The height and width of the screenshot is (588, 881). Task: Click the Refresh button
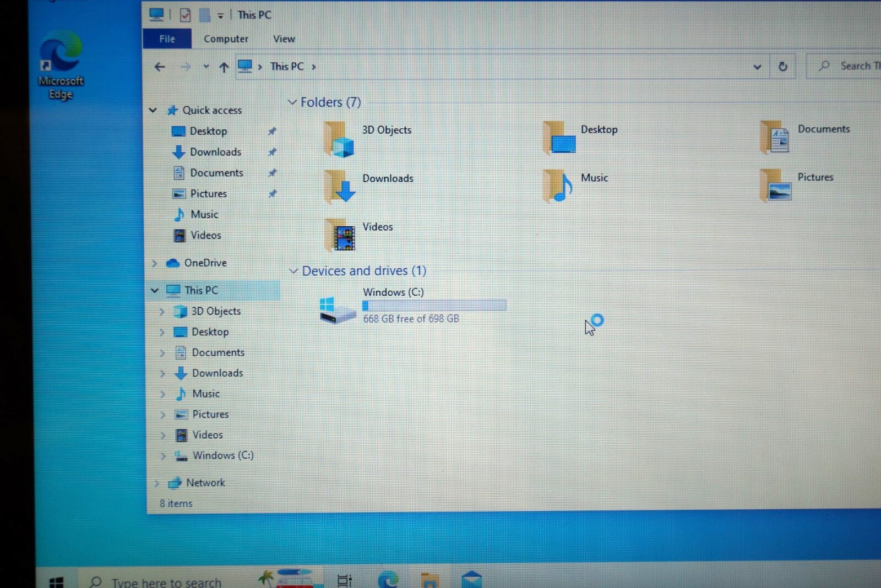782,67
